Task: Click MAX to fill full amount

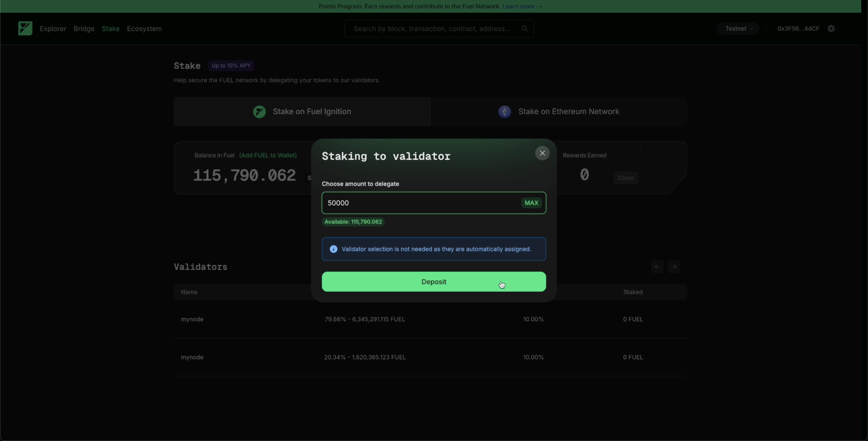Action: (531, 203)
